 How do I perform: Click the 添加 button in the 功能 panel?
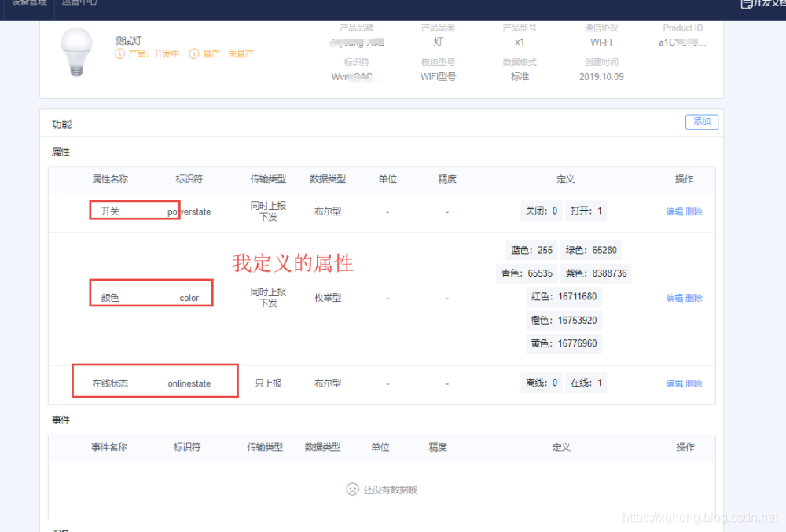[x=701, y=122]
